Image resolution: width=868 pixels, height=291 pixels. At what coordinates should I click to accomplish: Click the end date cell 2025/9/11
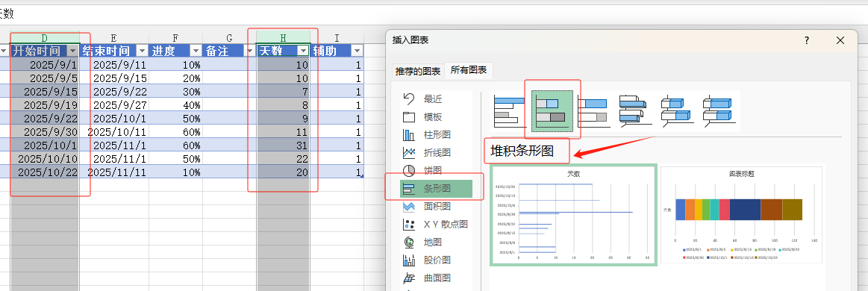(114, 65)
